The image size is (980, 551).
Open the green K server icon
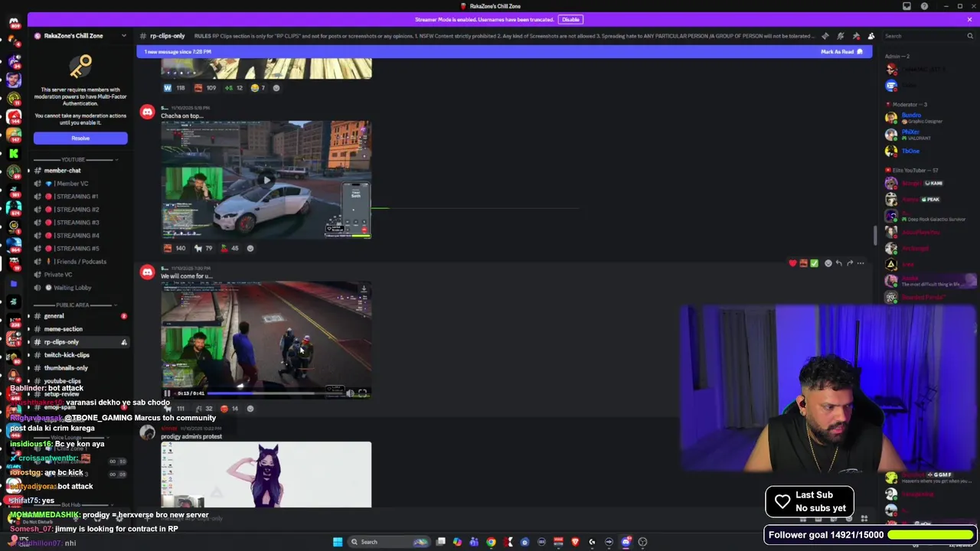point(13,153)
